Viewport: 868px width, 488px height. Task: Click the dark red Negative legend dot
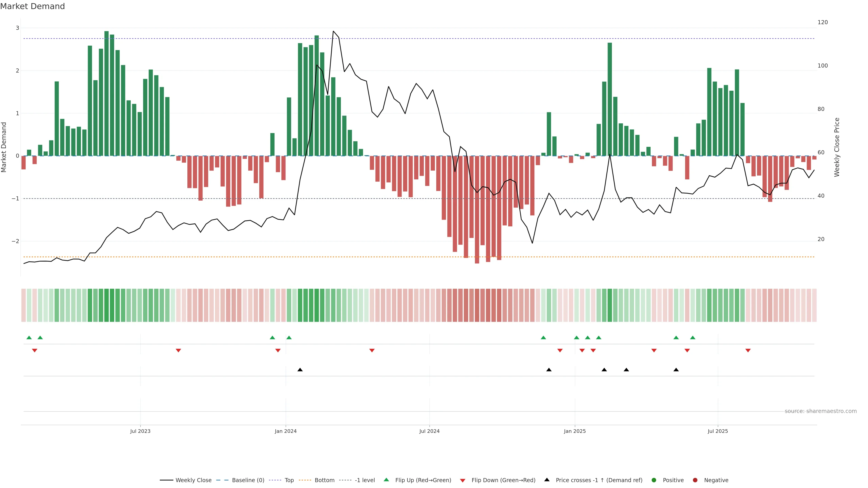coord(695,480)
